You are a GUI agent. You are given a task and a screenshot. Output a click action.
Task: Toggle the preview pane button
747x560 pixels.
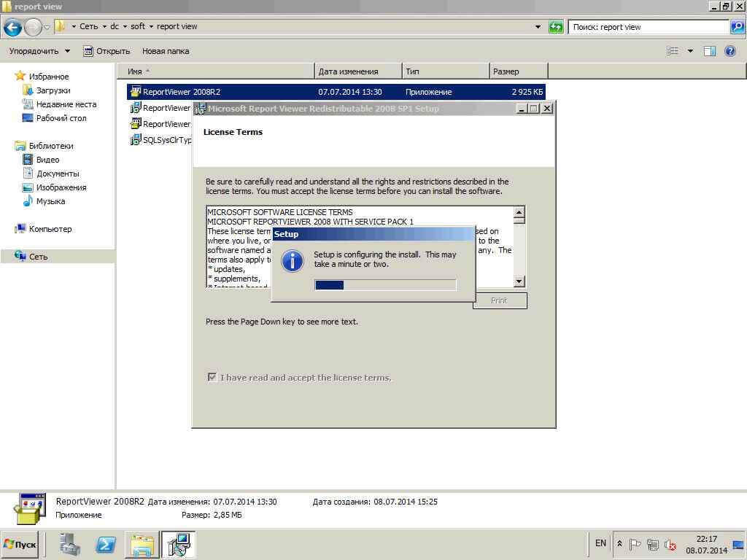point(710,51)
